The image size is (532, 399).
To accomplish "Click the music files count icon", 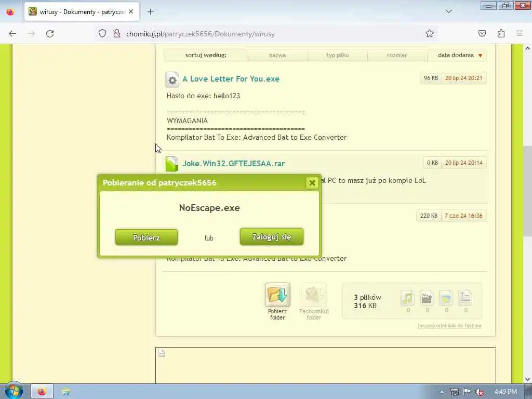I will [x=408, y=298].
